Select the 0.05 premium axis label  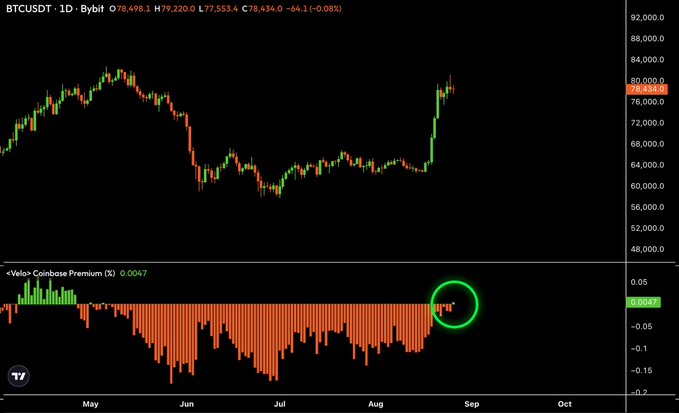pos(639,282)
